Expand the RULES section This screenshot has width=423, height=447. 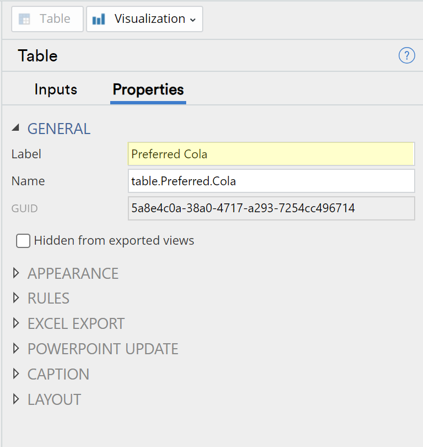[x=16, y=298]
